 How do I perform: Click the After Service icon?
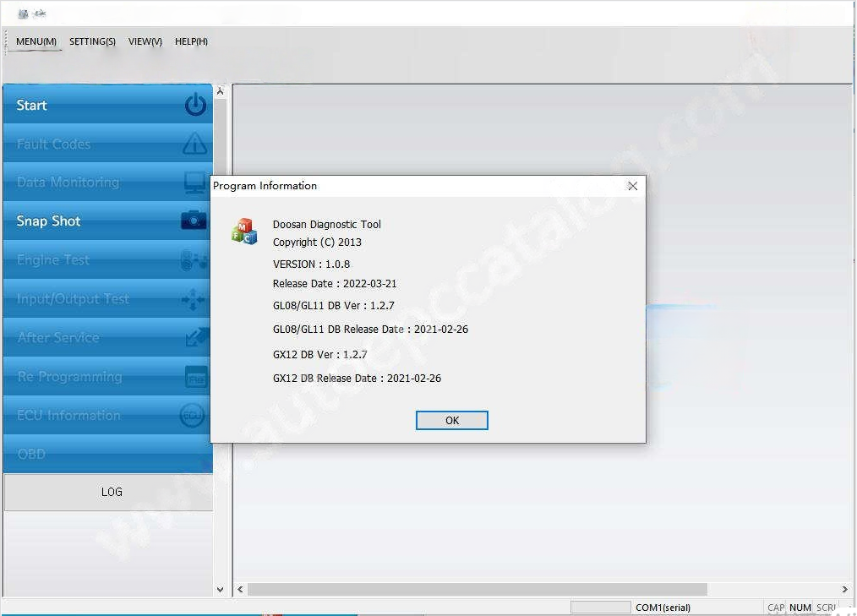pyautogui.click(x=196, y=338)
